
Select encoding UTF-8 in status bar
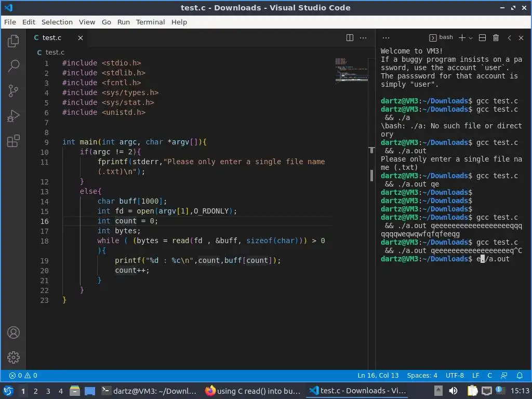(x=455, y=375)
